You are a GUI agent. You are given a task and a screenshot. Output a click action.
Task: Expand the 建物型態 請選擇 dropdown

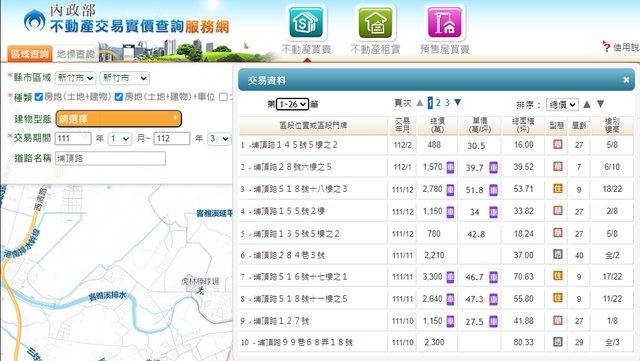[119, 119]
